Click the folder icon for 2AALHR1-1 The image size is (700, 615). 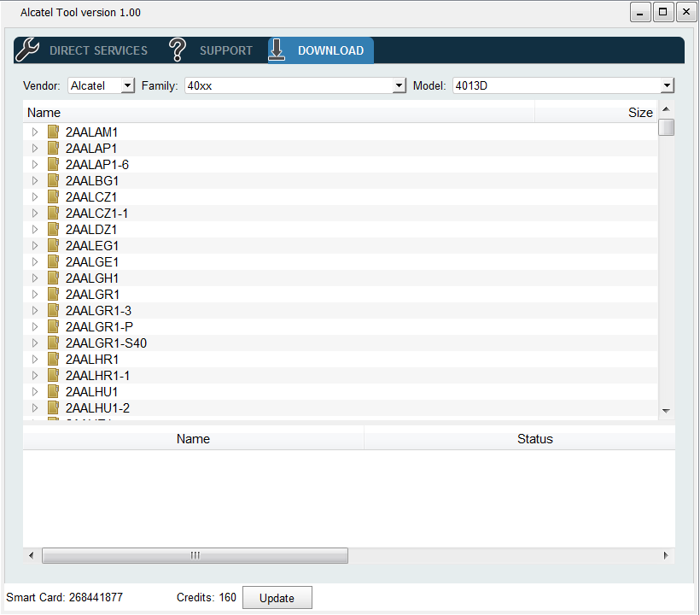pos(54,375)
